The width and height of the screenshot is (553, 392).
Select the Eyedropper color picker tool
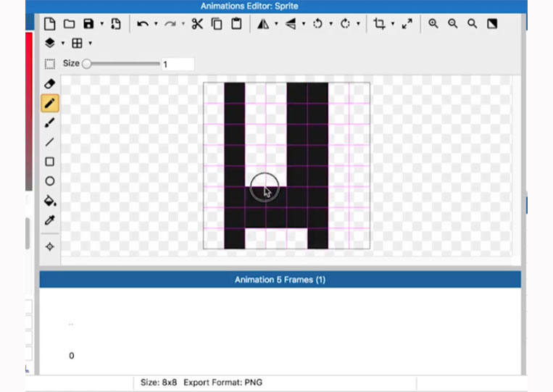pyautogui.click(x=50, y=220)
